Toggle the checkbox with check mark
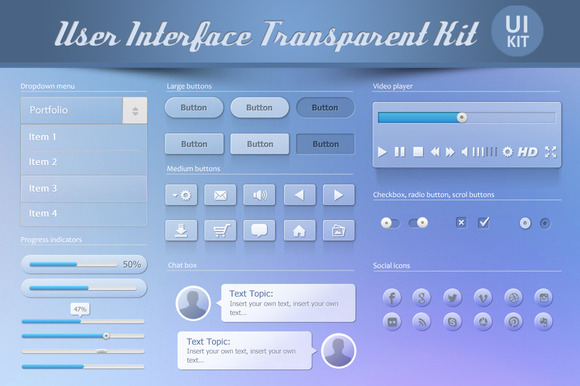Screen dimensions: 580x386 (483, 223)
